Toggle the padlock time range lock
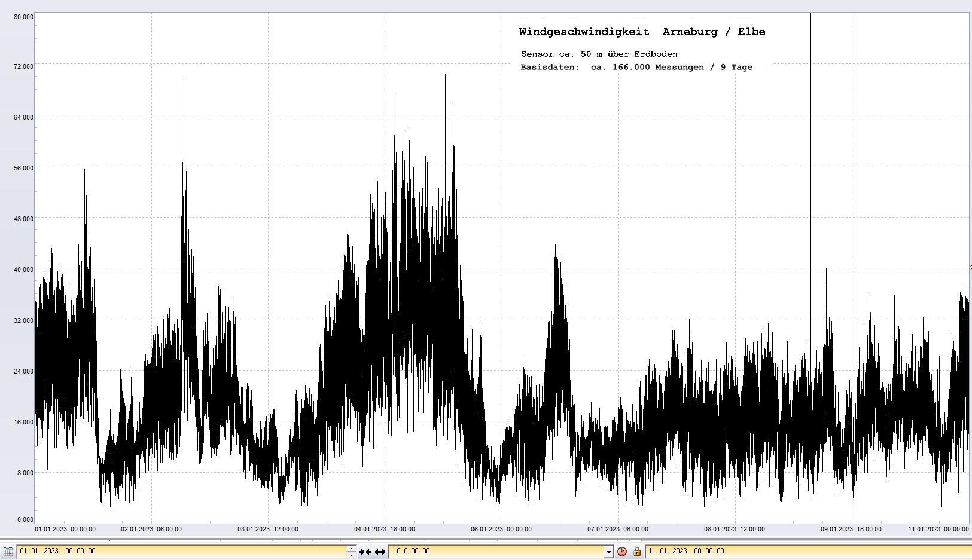 coord(636,552)
